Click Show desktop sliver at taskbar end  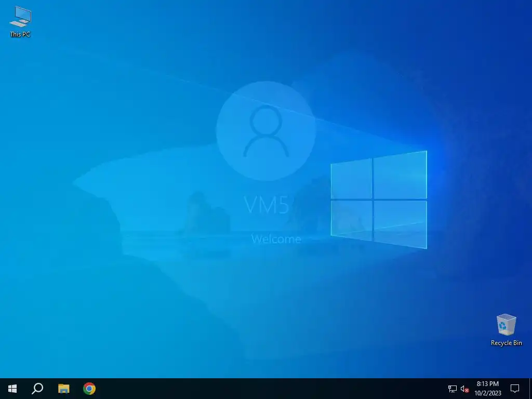pos(530,389)
